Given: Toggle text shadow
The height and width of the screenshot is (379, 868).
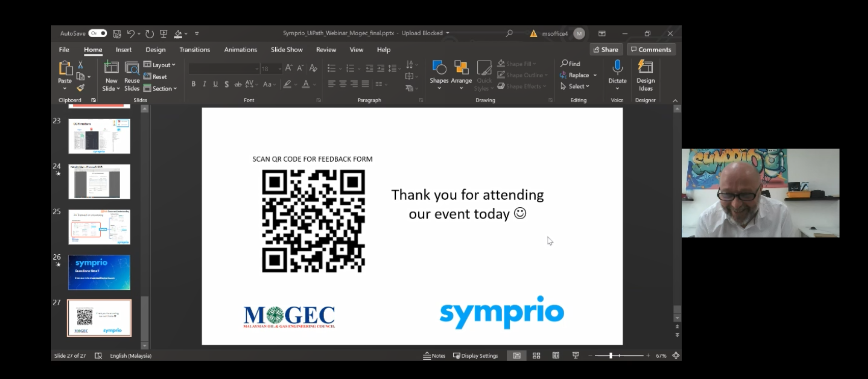Looking at the screenshot, I should tap(227, 85).
